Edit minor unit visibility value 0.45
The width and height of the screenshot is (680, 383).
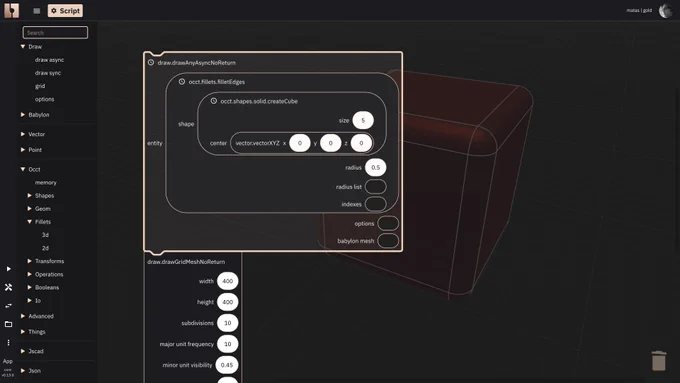(227, 365)
